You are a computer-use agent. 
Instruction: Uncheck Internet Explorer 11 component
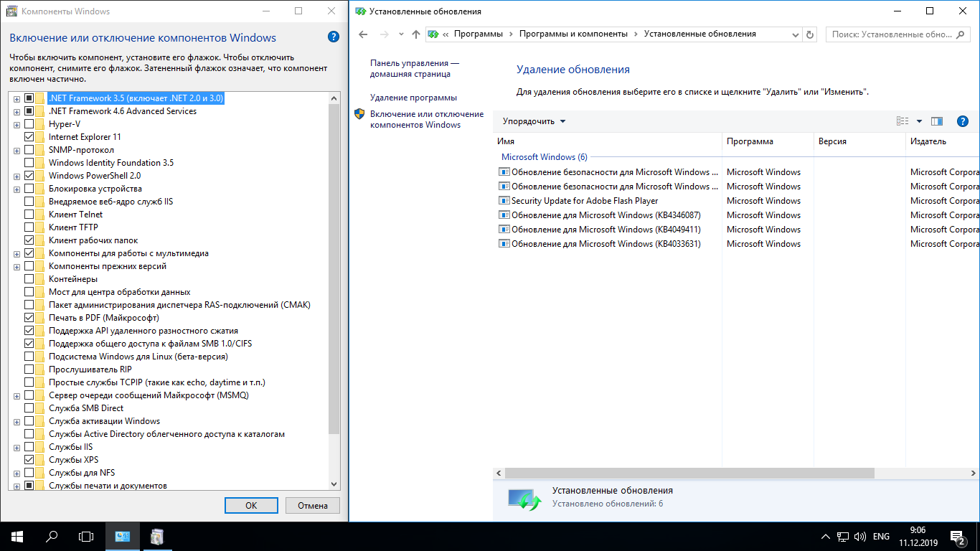tap(29, 137)
